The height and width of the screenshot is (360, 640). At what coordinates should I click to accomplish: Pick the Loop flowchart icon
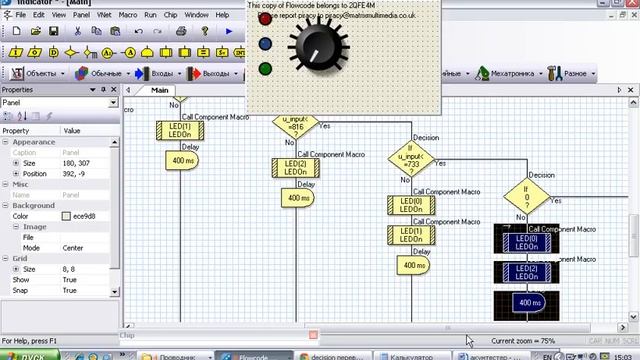pos(147,53)
